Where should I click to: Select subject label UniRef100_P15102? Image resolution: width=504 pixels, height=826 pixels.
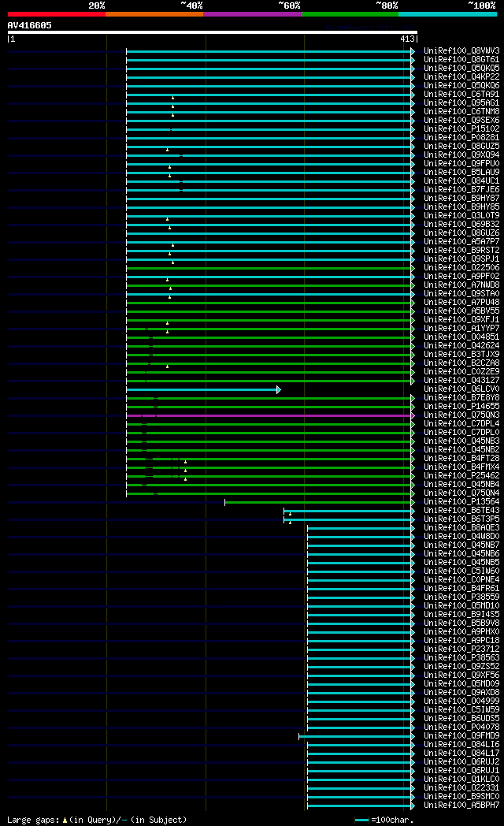[x=461, y=129]
